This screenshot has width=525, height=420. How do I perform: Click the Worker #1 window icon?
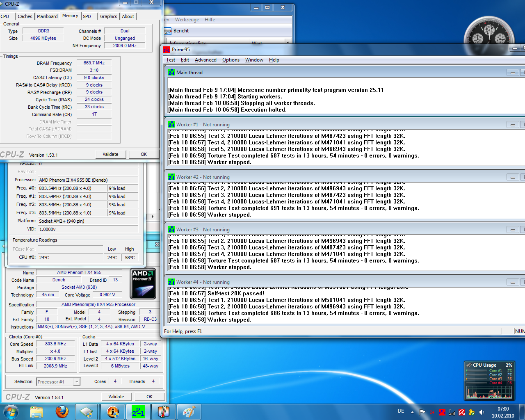point(171,125)
